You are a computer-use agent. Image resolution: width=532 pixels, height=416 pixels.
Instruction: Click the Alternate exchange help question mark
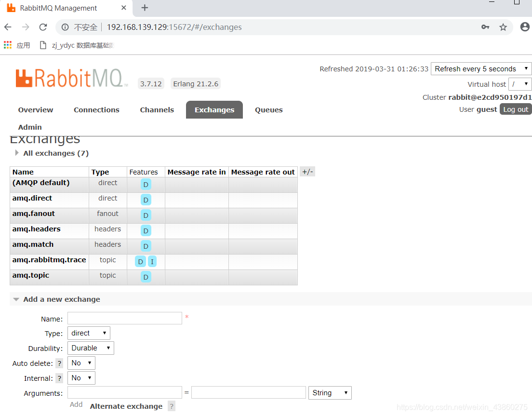point(172,406)
